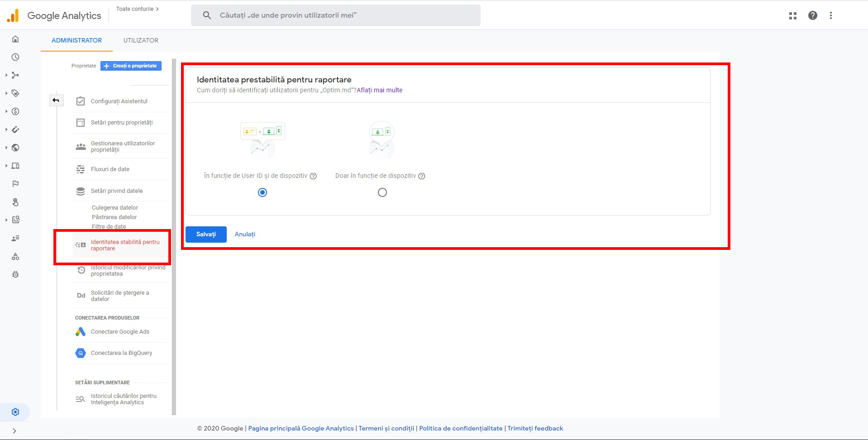This screenshot has height=440, width=868.
Task: Click the 'Creați o proprietate' button
Action: (131, 66)
